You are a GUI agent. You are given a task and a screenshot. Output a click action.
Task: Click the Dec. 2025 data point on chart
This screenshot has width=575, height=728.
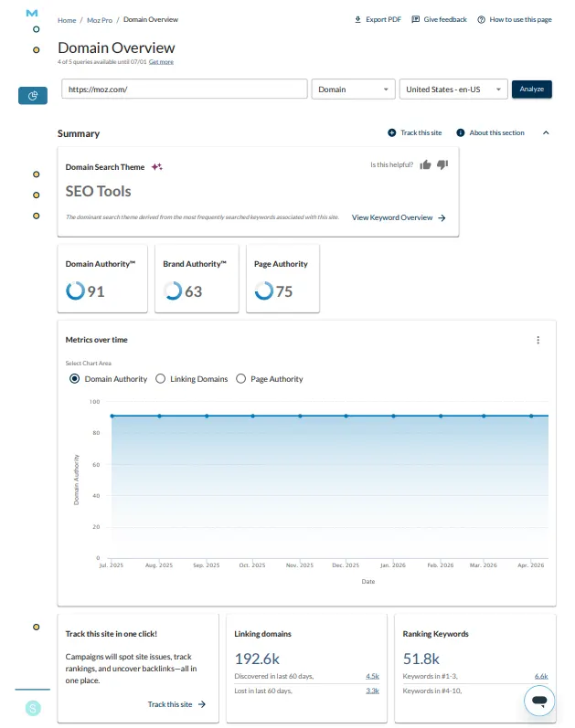[346, 416]
